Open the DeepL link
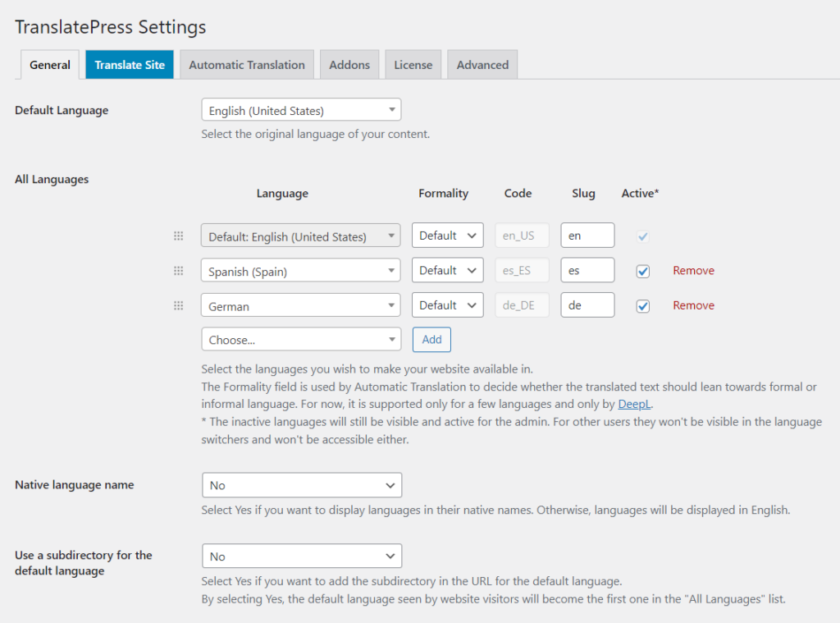 click(634, 404)
